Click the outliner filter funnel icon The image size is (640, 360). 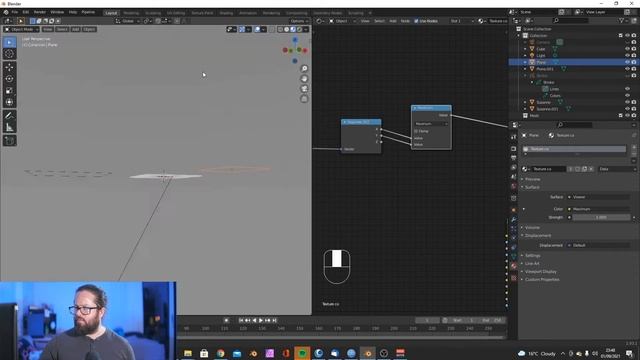[x=622, y=20]
